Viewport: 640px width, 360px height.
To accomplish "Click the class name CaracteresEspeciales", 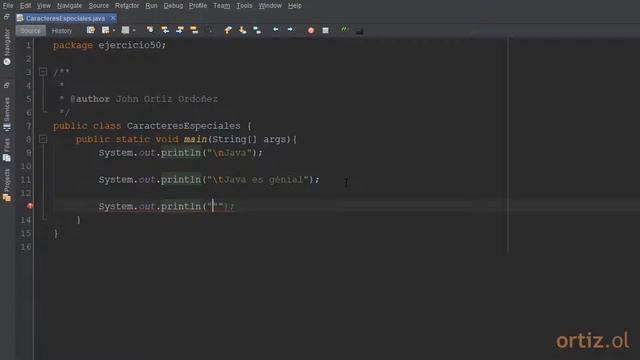I will [x=184, y=126].
